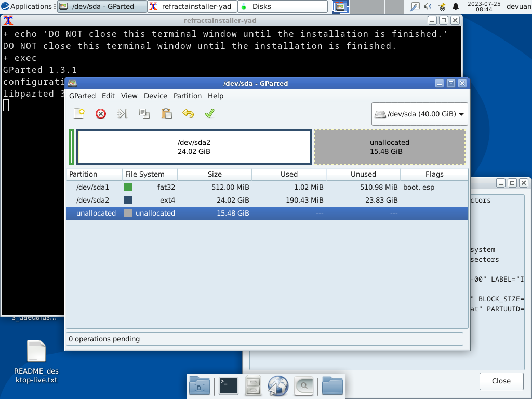Click the dark blue ext4 color swatch
The height and width of the screenshot is (399, 532).
[128, 200]
